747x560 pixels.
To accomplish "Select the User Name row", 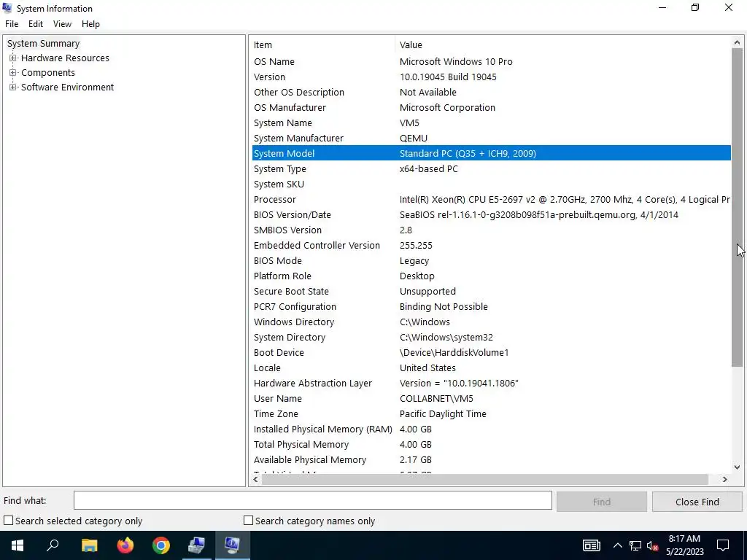I will point(491,399).
